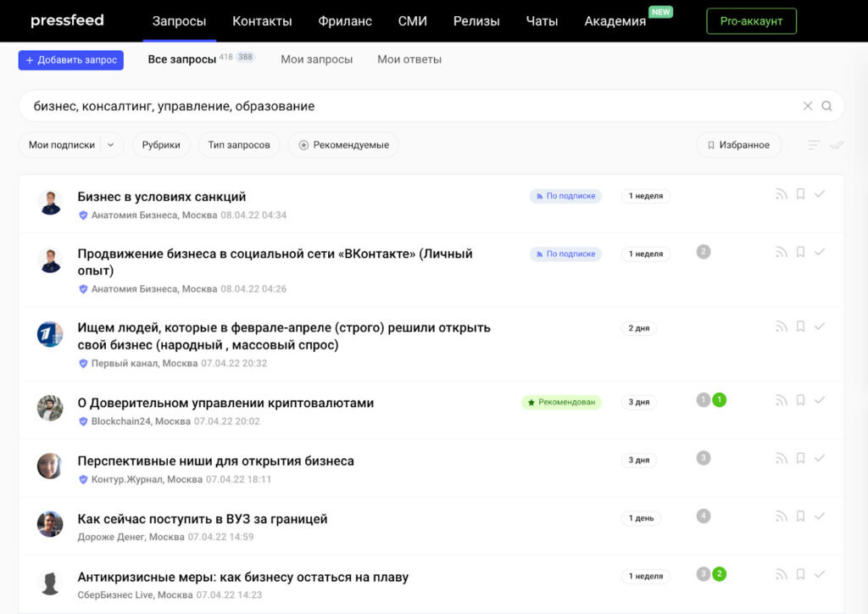Open the Тип запросов filter
868x614 pixels.
pos(238,144)
